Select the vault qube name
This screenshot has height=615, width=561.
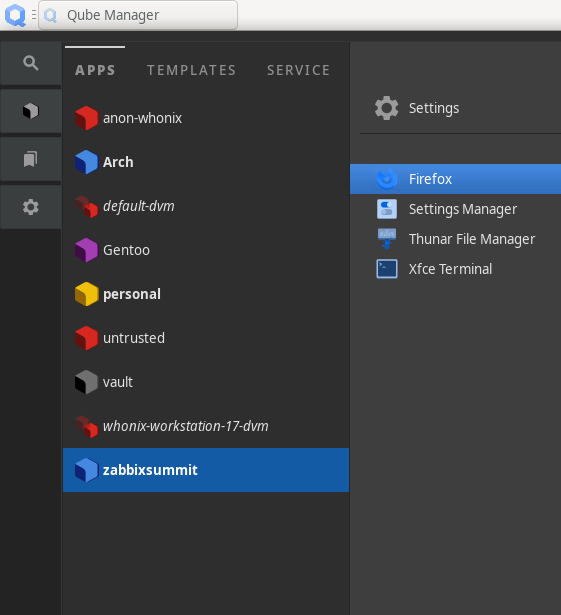118,382
